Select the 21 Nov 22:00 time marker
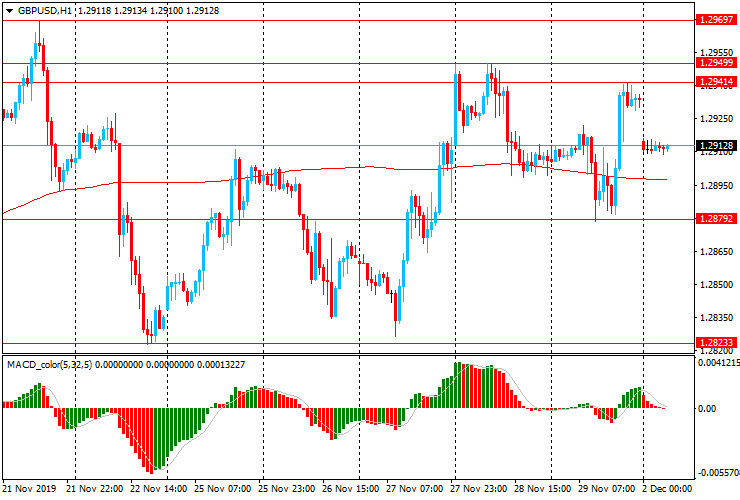 coord(95,488)
